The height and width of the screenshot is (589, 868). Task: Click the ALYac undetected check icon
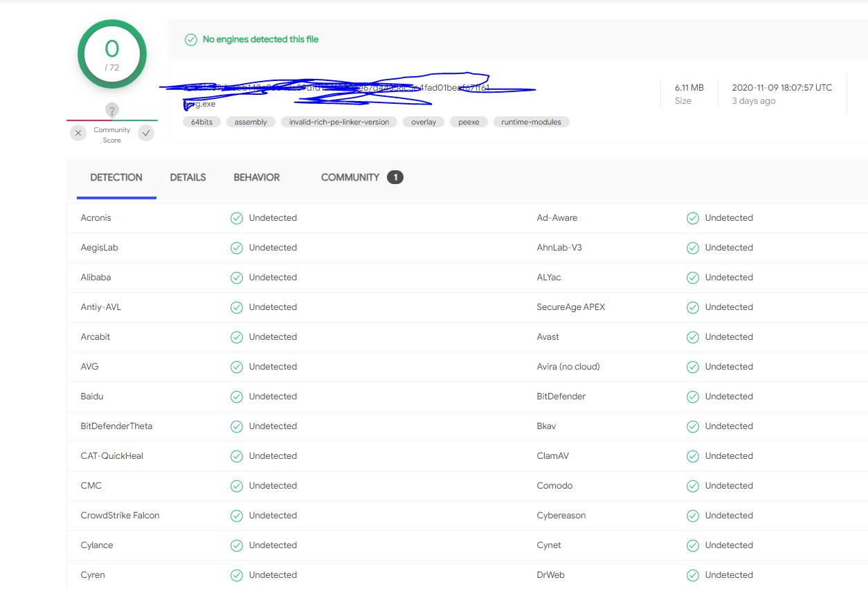pos(693,278)
